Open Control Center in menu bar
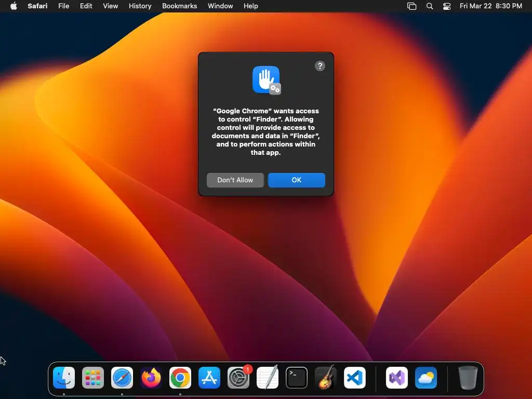The height and width of the screenshot is (399, 532). pos(447,6)
